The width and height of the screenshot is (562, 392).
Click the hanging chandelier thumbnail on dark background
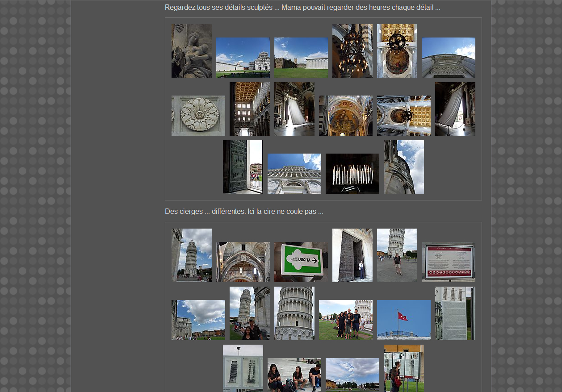click(352, 51)
